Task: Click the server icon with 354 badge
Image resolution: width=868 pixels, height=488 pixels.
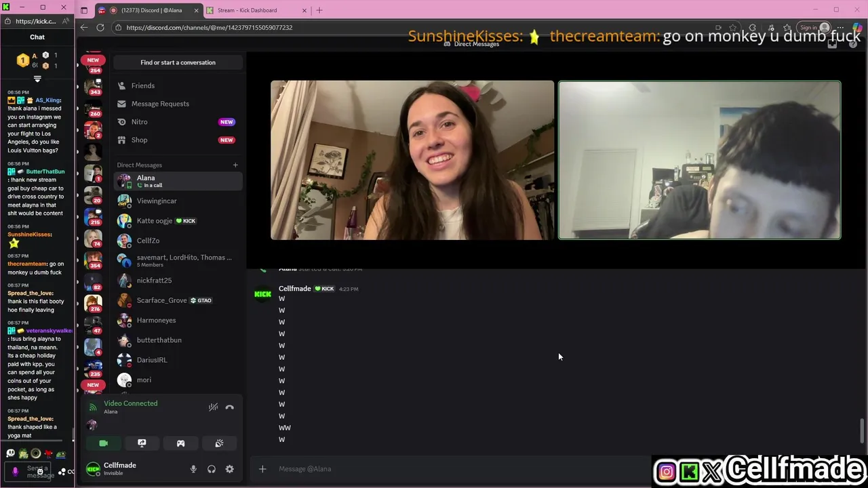Action: 93,260
